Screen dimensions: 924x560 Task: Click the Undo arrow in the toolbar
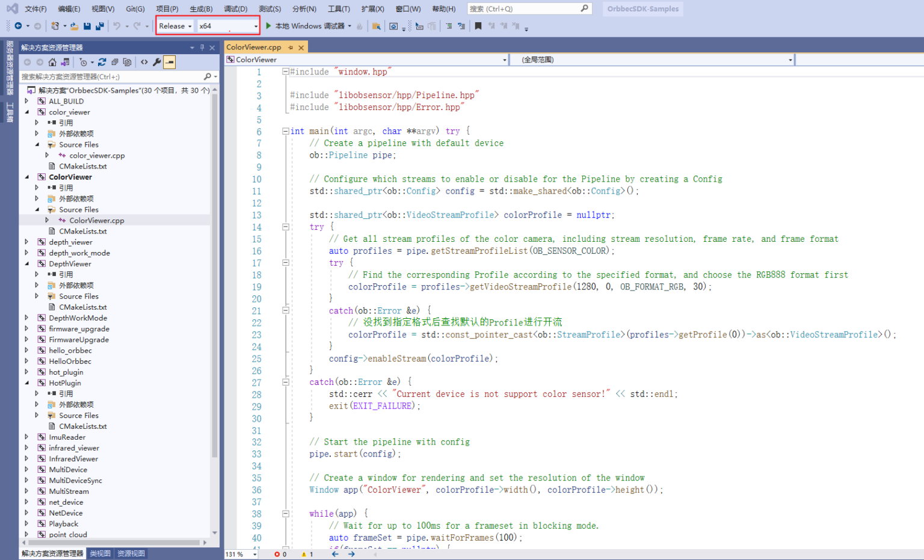(x=117, y=26)
